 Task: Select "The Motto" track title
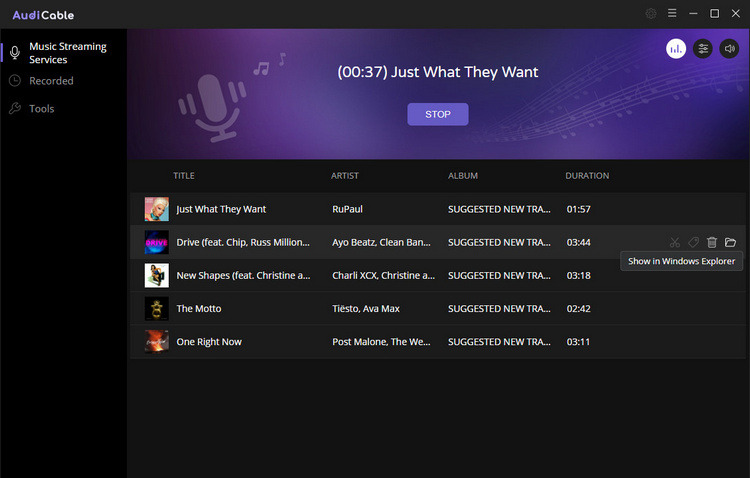(x=199, y=309)
